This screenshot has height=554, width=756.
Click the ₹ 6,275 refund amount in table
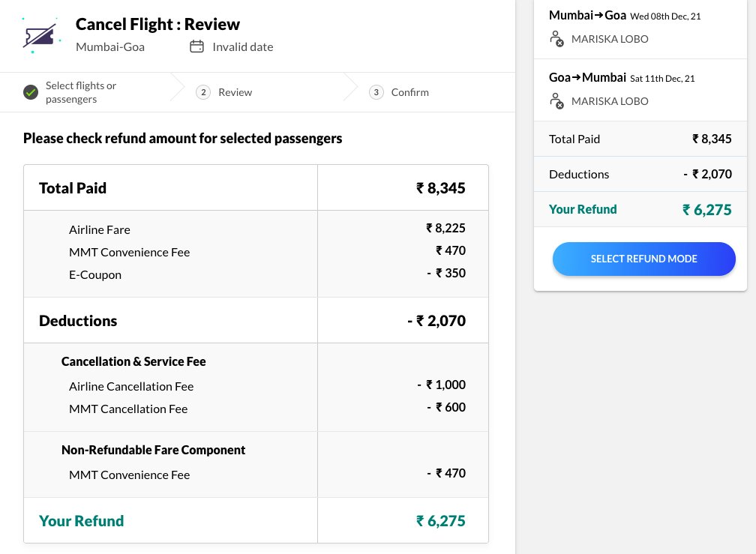pyautogui.click(x=441, y=521)
